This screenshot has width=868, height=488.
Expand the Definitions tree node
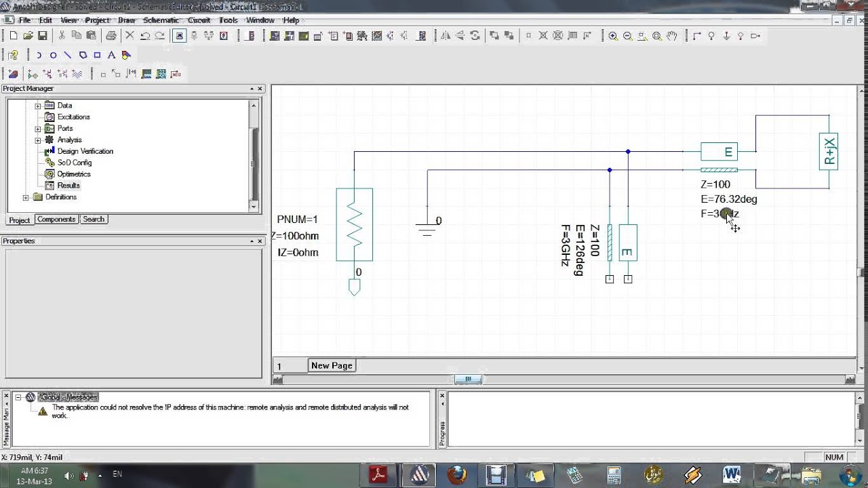click(x=26, y=197)
